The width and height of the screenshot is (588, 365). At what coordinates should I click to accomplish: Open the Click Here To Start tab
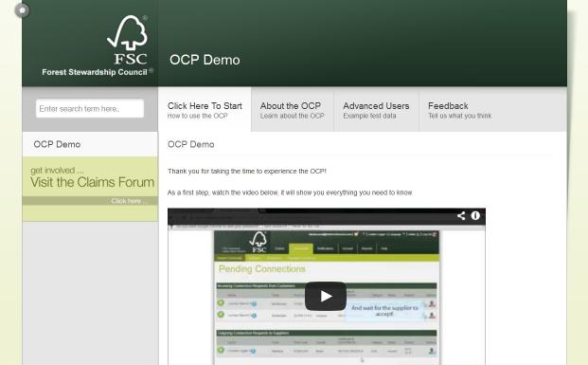[205, 110]
